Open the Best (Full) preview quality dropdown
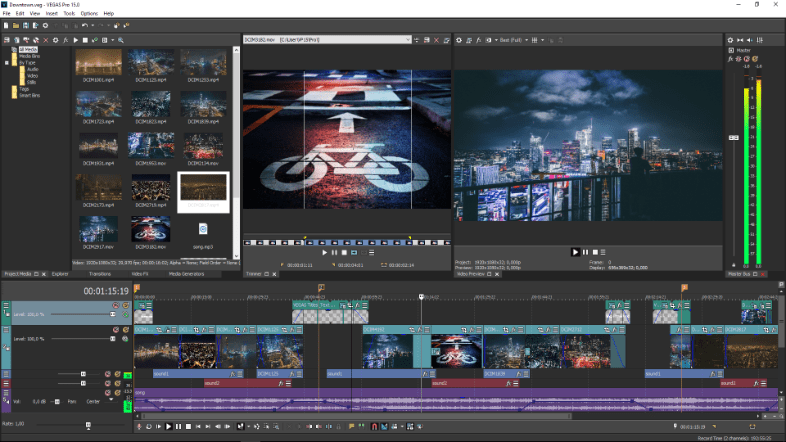The height and width of the screenshot is (442, 786). click(510, 40)
